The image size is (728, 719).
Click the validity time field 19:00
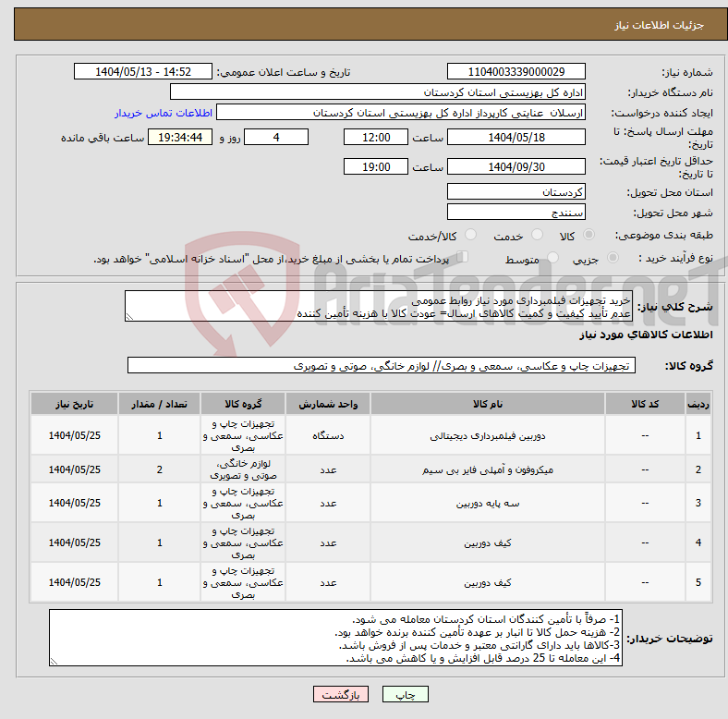click(376, 166)
